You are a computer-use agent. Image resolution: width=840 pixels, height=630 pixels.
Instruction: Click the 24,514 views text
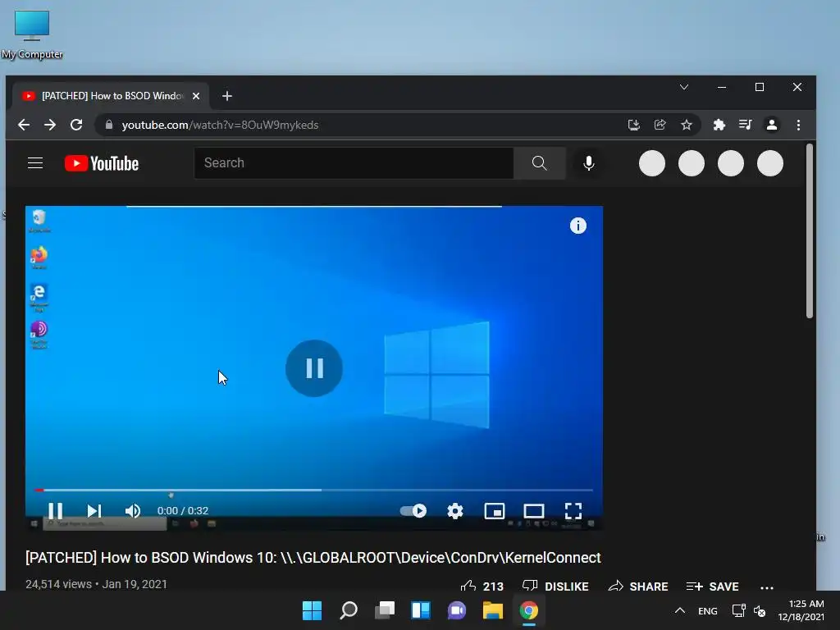pyautogui.click(x=58, y=584)
